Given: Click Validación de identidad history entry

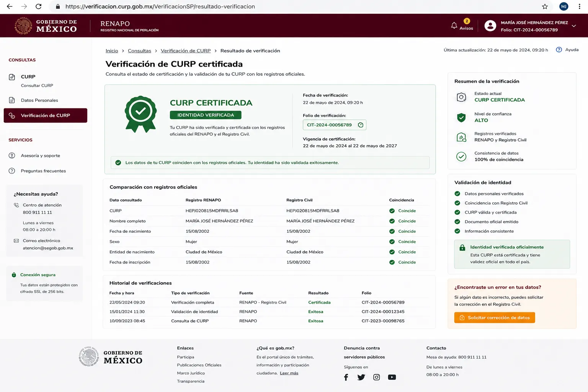Looking at the screenshot, I should coord(194,312).
